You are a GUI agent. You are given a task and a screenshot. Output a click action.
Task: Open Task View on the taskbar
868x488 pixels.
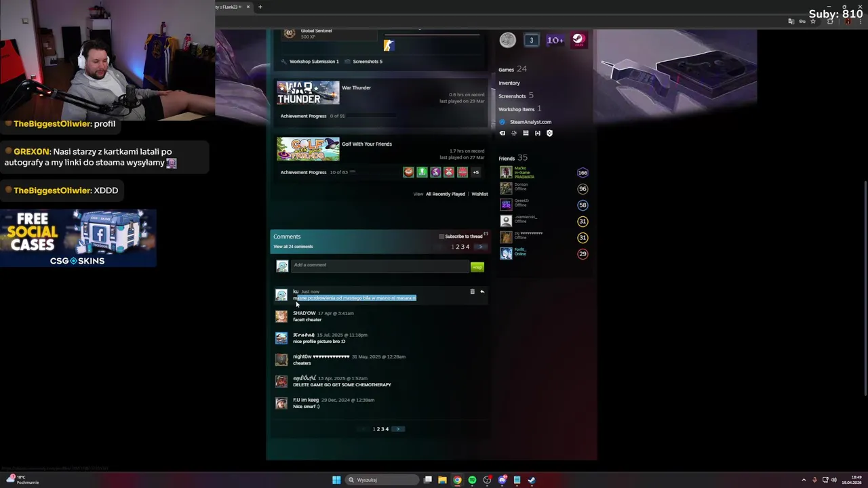pyautogui.click(x=428, y=480)
